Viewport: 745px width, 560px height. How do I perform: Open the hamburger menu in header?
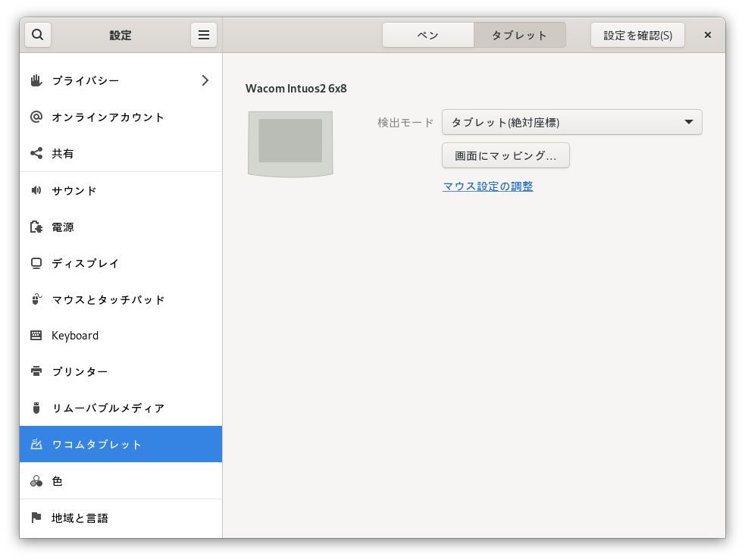pos(204,35)
